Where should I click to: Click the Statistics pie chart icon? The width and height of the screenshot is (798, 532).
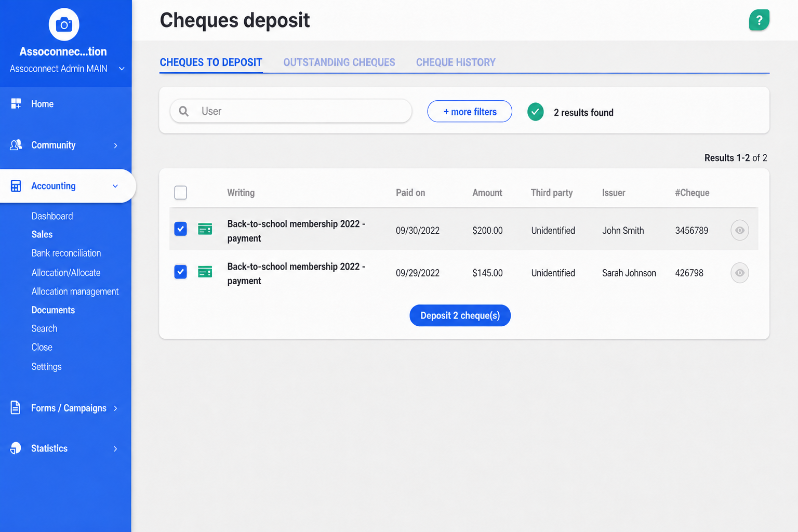[x=16, y=448]
